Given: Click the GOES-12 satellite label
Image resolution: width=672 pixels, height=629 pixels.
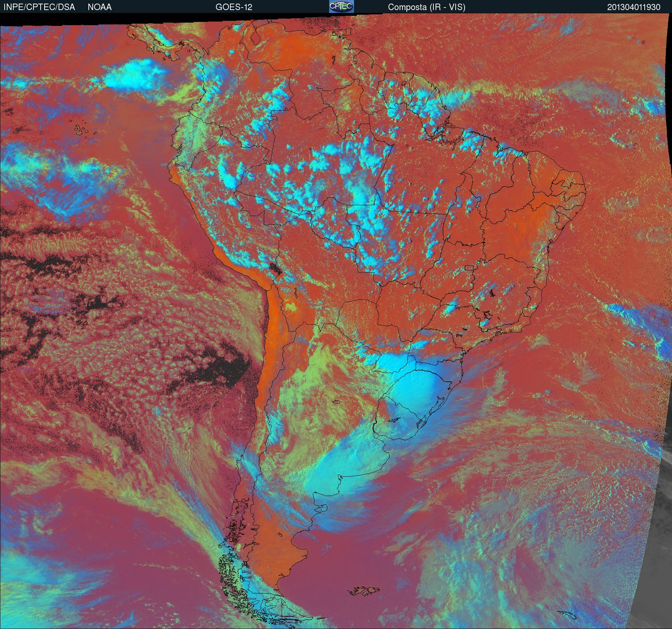Looking at the screenshot, I should [234, 7].
